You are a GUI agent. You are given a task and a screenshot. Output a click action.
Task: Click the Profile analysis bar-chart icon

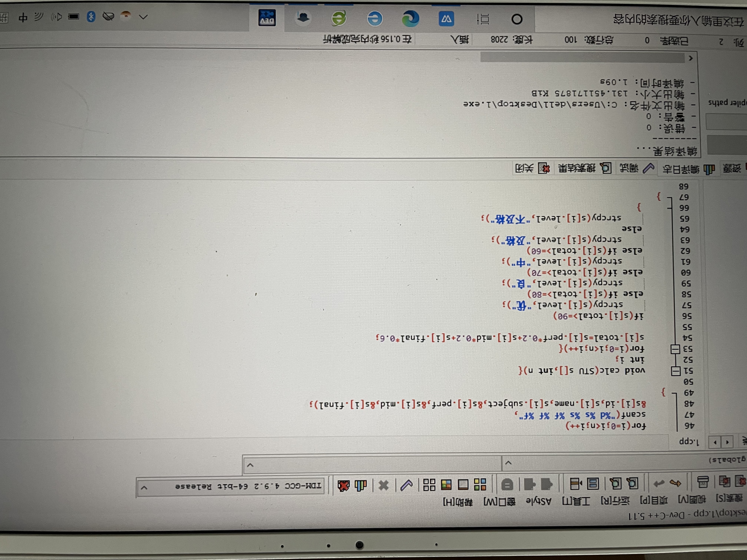click(361, 485)
